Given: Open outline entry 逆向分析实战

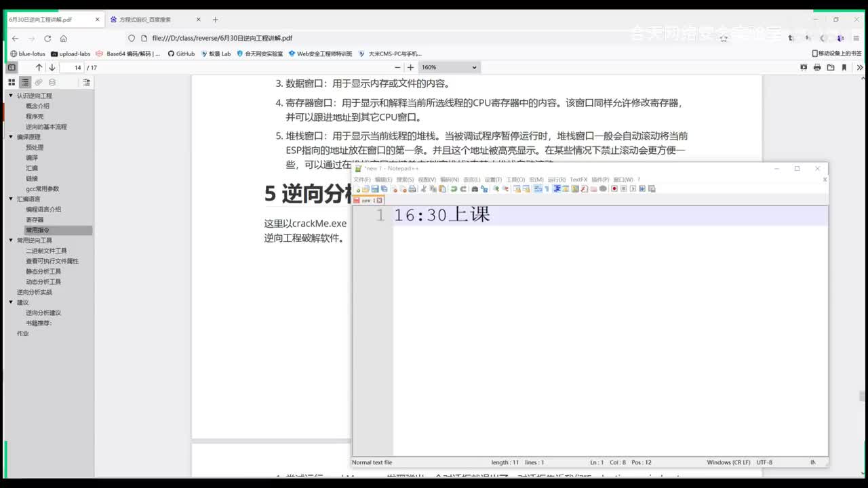Looking at the screenshot, I should (x=34, y=292).
